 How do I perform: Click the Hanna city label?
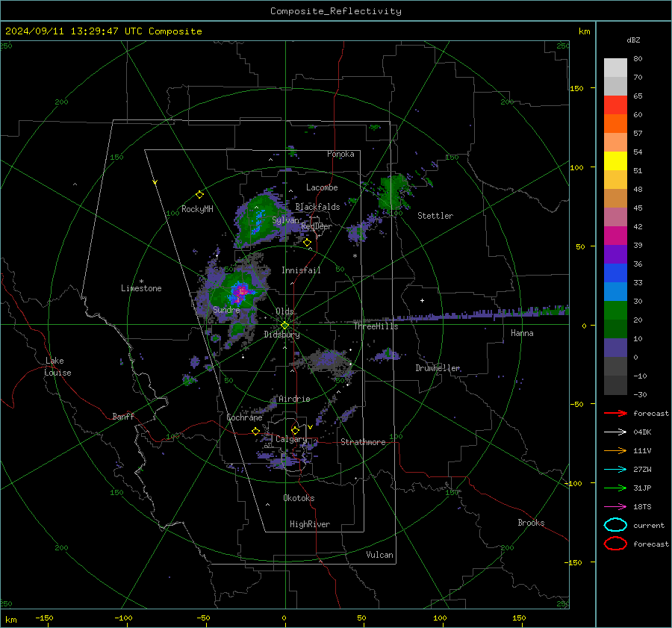522,333
